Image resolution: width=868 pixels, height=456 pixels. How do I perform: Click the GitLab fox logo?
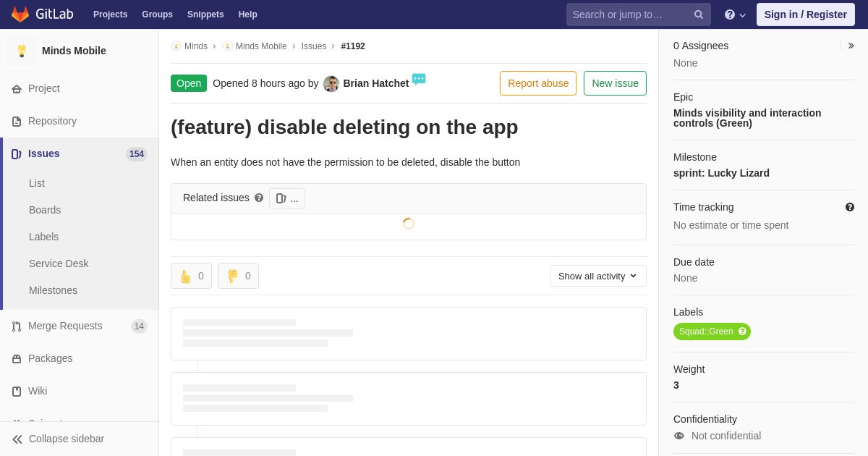coord(20,14)
